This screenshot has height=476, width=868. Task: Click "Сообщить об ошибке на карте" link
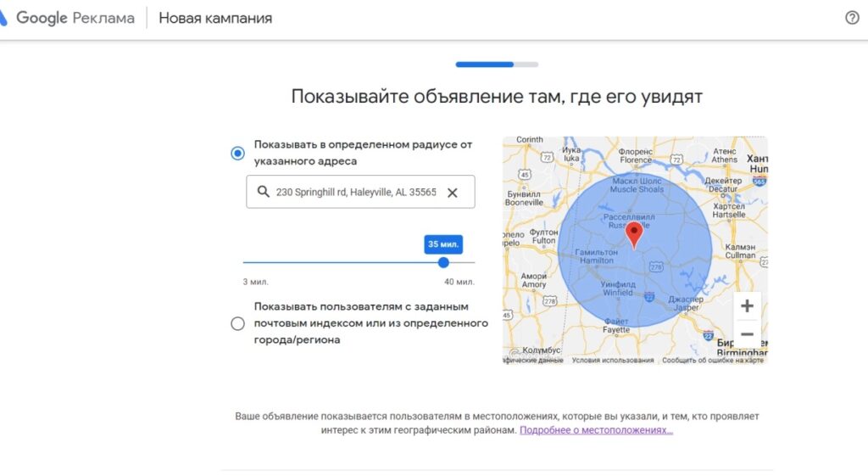coord(712,360)
